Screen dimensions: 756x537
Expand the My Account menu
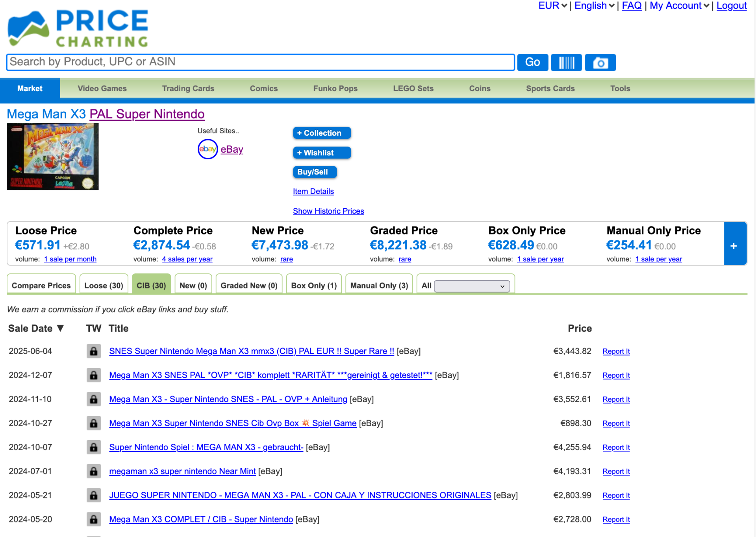(679, 6)
